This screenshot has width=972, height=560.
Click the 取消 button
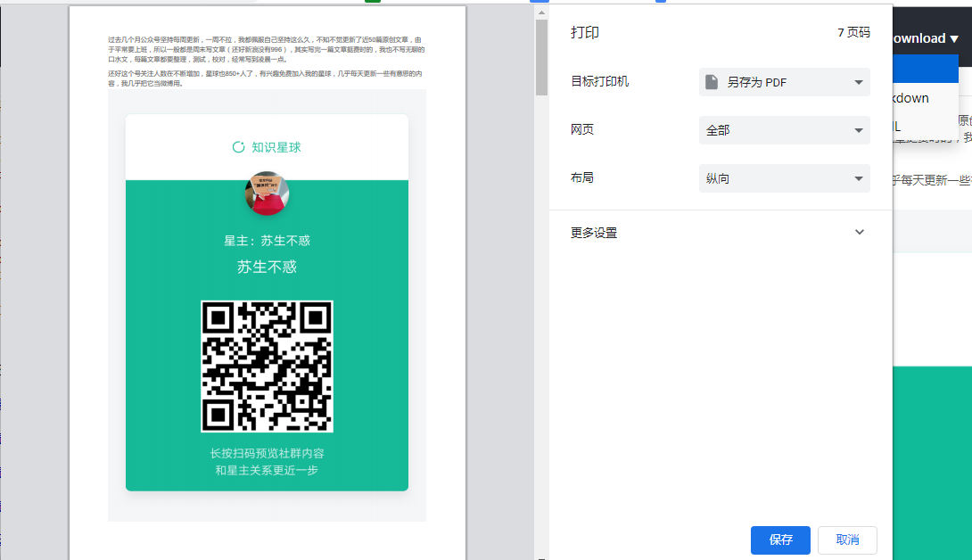847,539
